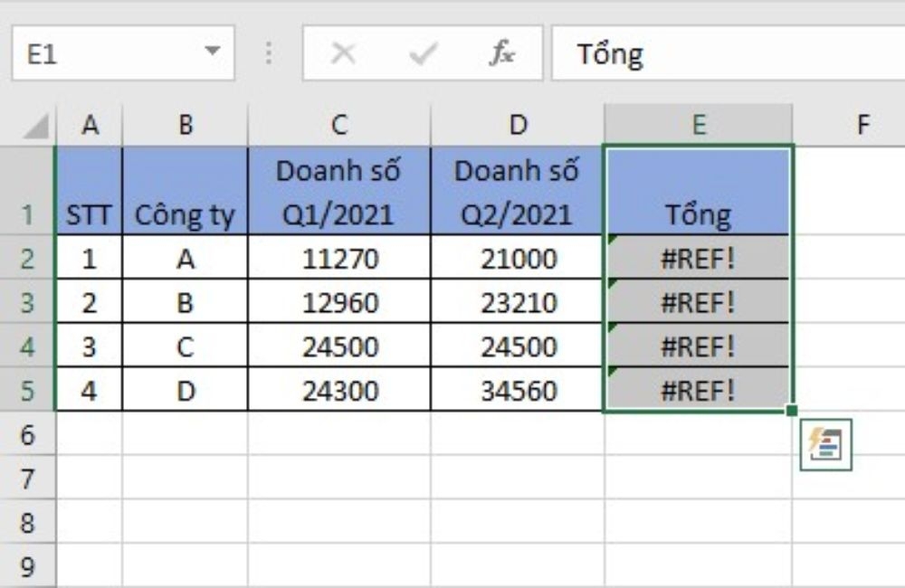This screenshot has width=905, height=588.
Task: Click the Enter checkmark icon in the formula bar
Action: click(423, 53)
